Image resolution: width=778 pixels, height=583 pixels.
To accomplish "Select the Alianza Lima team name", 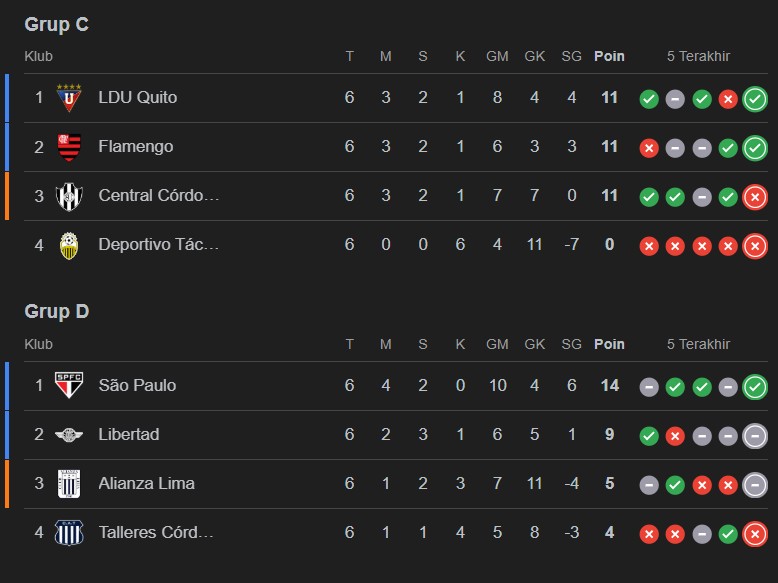I will (x=146, y=483).
